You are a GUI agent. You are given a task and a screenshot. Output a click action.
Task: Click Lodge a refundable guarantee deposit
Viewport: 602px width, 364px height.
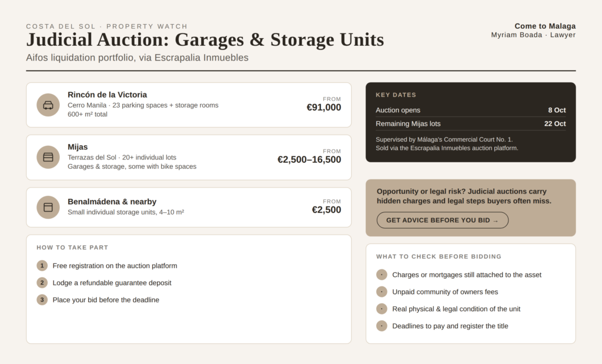coord(112,283)
